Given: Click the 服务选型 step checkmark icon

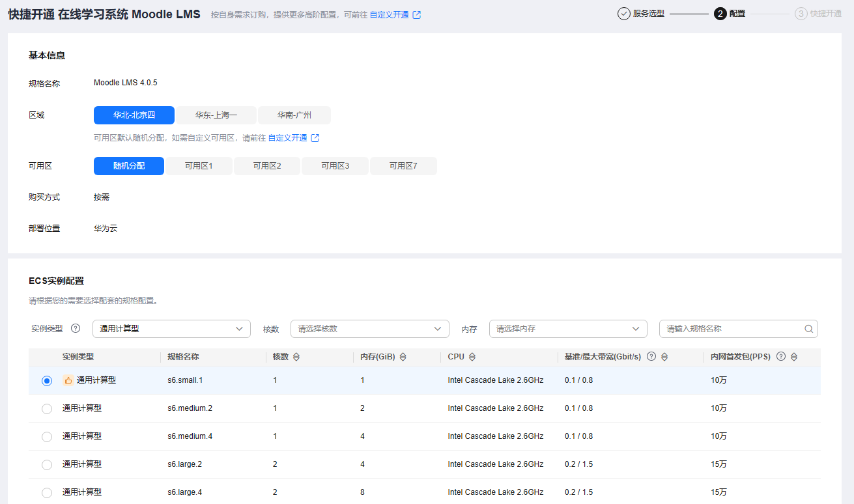Looking at the screenshot, I should 624,13.
